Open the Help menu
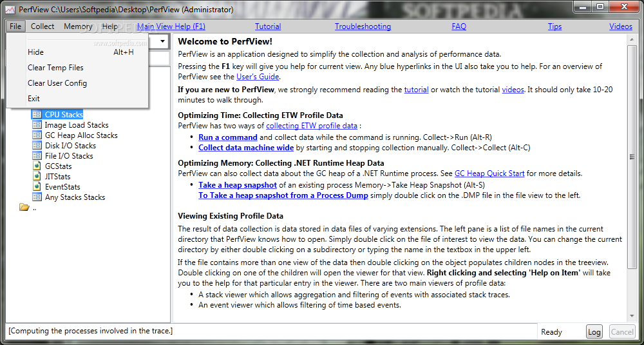 [x=109, y=26]
